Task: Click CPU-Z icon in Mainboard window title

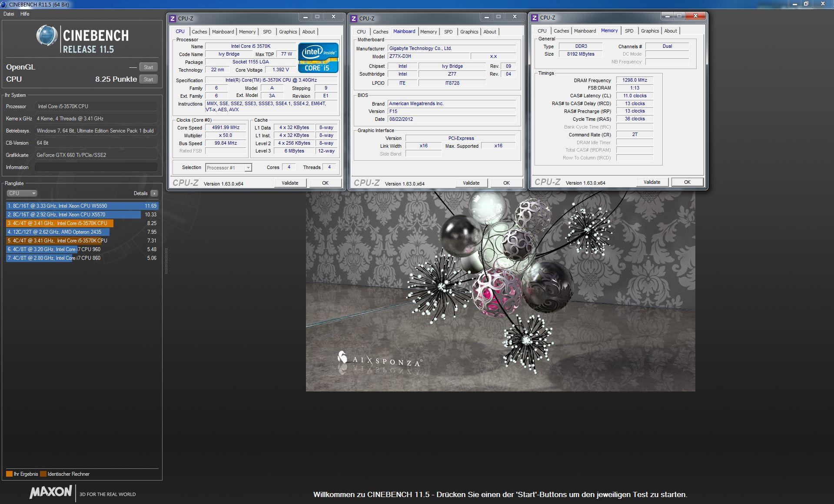Action: (354, 18)
